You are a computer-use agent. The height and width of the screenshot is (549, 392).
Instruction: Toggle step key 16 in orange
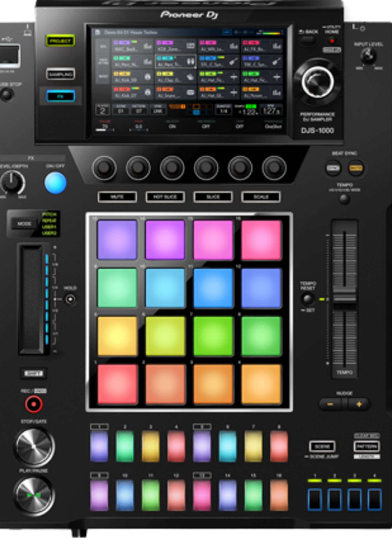(279, 495)
